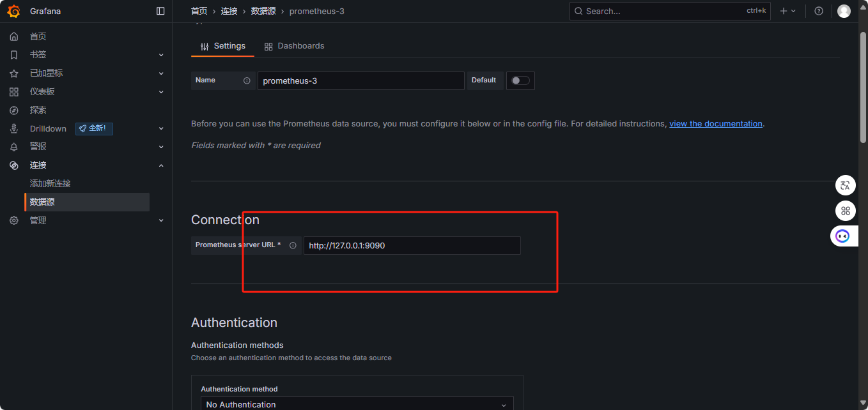Go to 首页 breadcrumb

click(199, 11)
